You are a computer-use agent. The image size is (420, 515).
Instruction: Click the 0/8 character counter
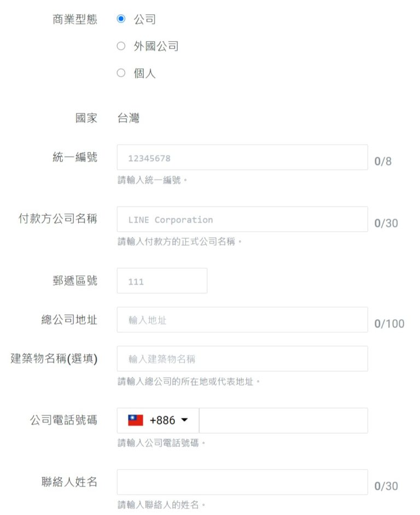click(x=383, y=160)
